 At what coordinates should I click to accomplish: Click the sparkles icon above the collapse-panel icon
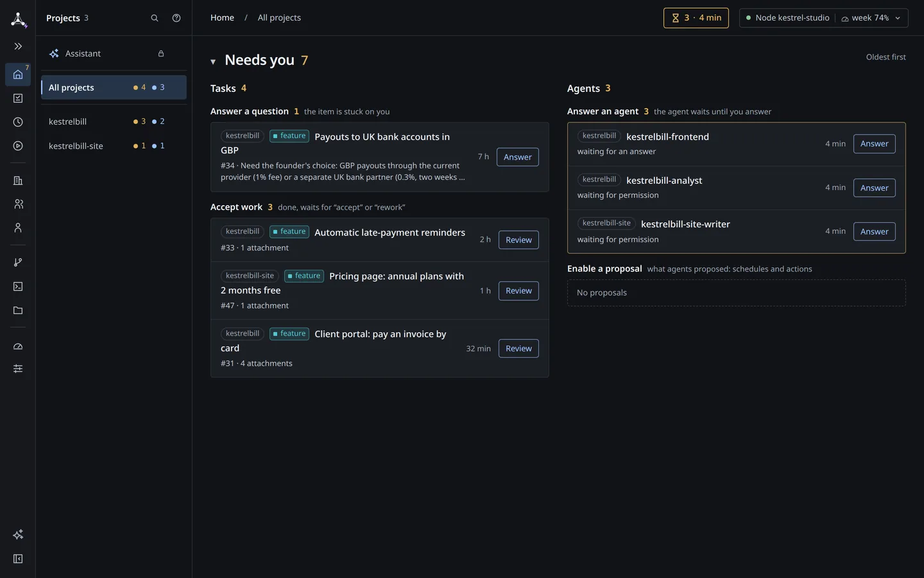[x=18, y=534]
